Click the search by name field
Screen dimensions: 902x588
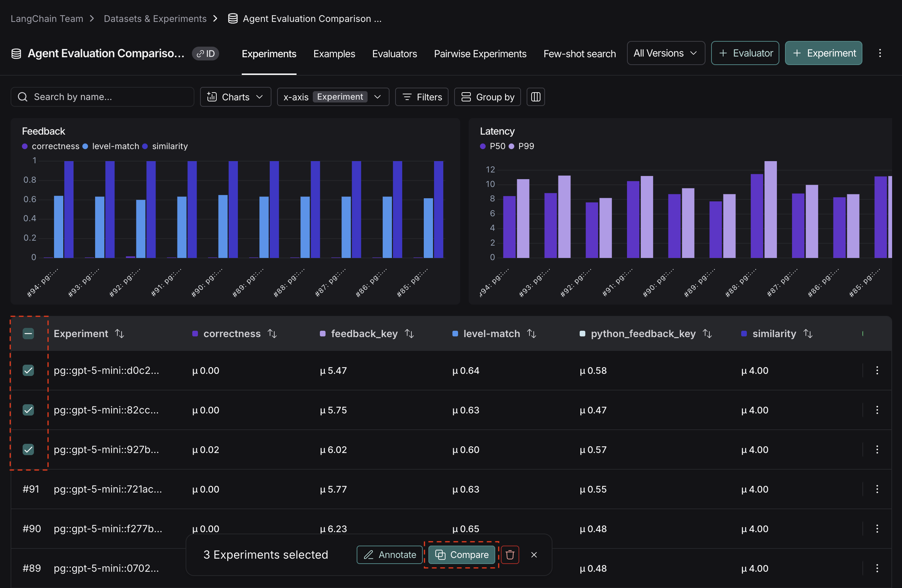click(102, 96)
